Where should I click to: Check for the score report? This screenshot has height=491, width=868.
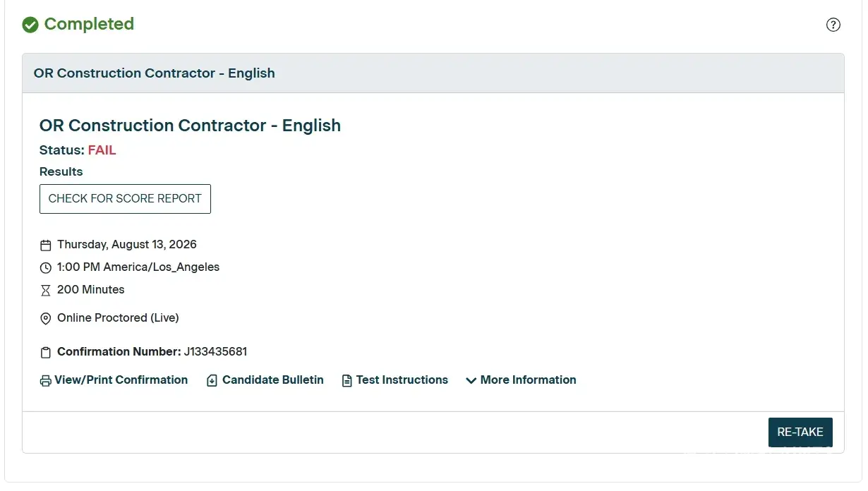click(125, 199)
